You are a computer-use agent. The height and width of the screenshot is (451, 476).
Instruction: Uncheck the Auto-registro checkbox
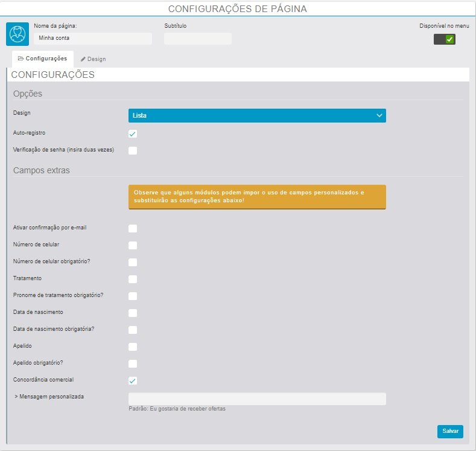(x=133, y=133)
